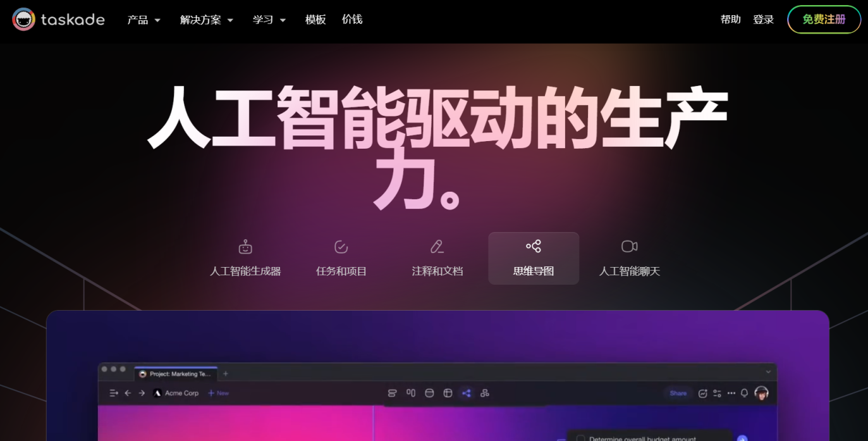Screen dimensions: 868x441
Task: Click the activity chart icon near Share
Action: point(703,393)
